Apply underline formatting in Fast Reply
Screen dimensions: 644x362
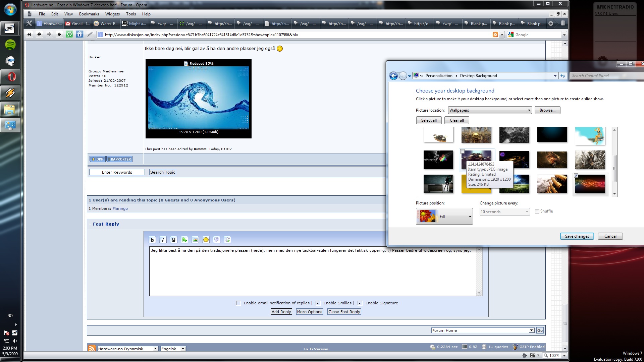(x=174, y=240)
